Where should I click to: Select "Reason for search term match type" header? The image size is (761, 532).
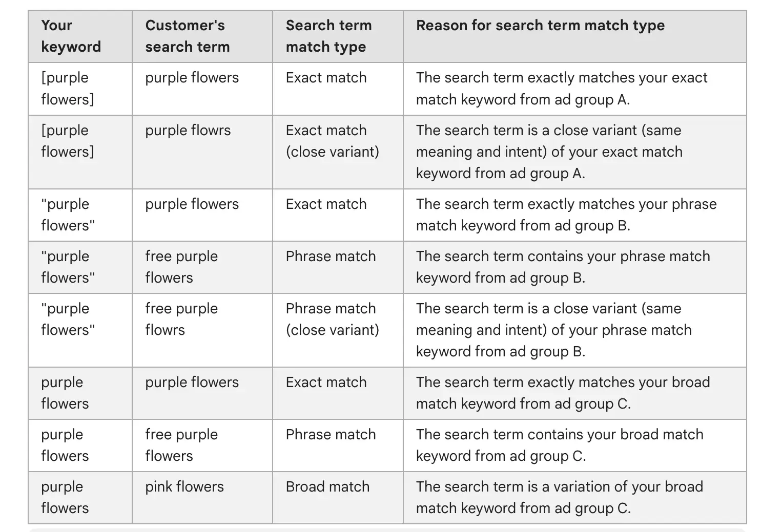click(x=540, y=25)
